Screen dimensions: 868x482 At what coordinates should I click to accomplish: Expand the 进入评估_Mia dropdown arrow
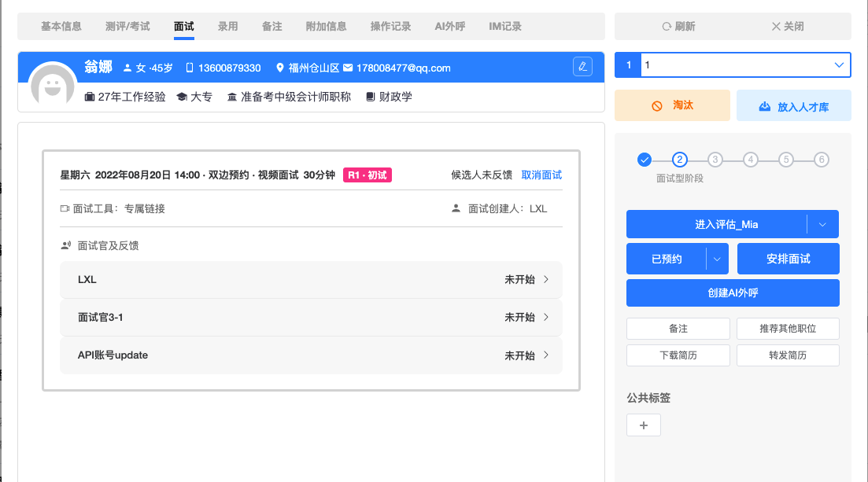pyautogui.click(x=822, y=224)
